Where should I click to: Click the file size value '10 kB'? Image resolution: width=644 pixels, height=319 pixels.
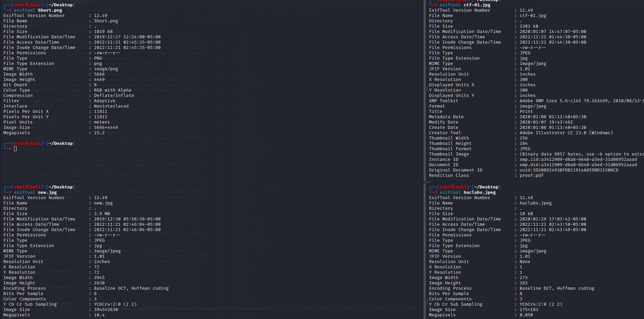[x=526, y=214]
